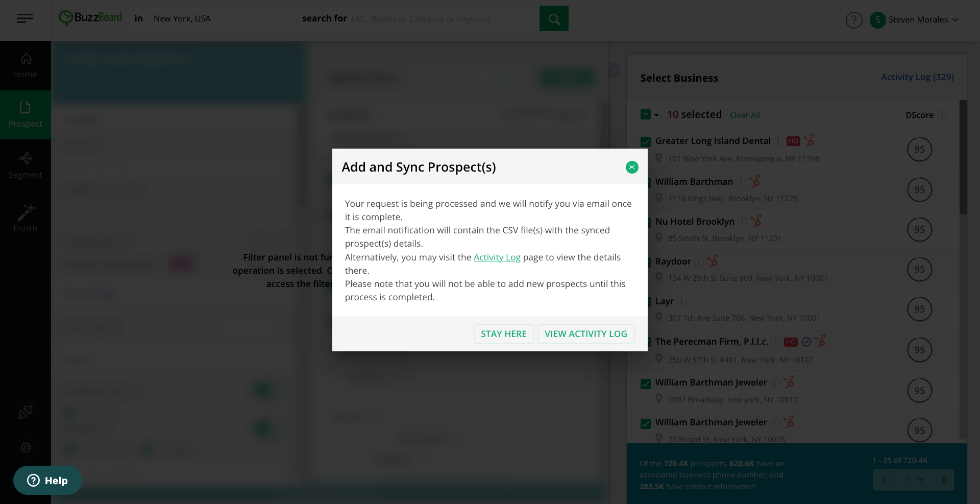Image resolution: width=980 pixels, height=504 pixels.
Task: Uncheck William Barthman Jeweler at 20 Broad St
Action: click(646, 423)
